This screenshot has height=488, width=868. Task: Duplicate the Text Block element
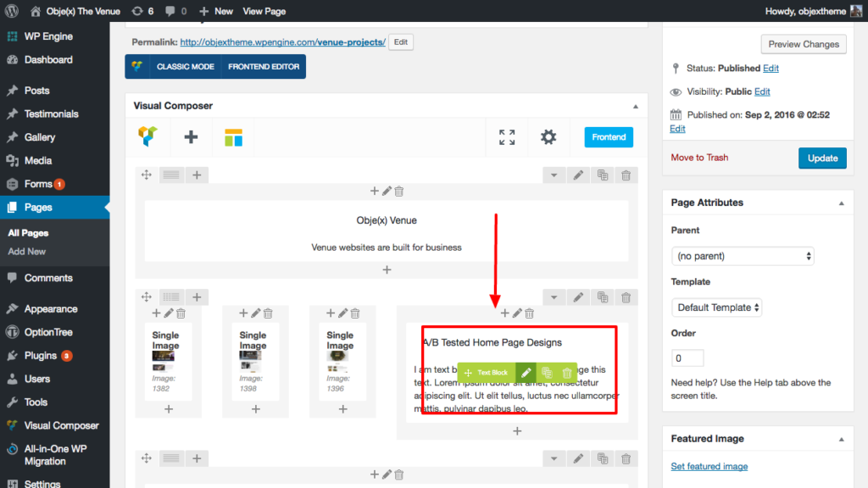pyautogui.click(x=547, y=373)
